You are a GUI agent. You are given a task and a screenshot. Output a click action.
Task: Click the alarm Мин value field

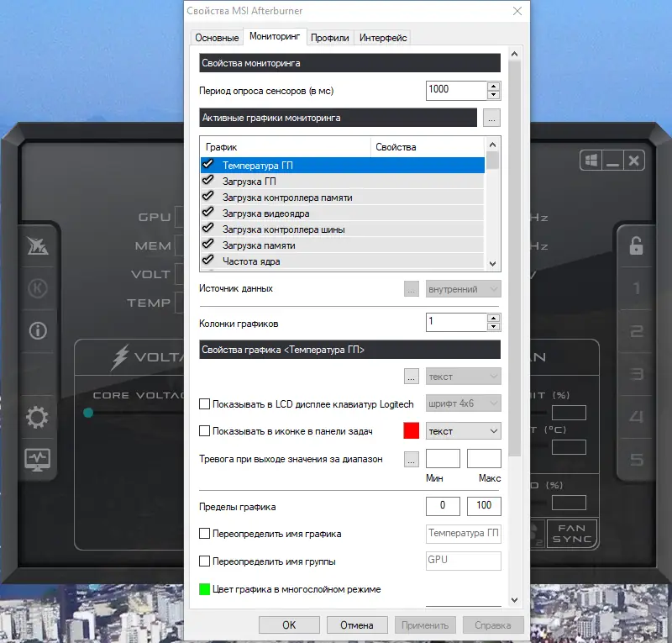[444, 459]
